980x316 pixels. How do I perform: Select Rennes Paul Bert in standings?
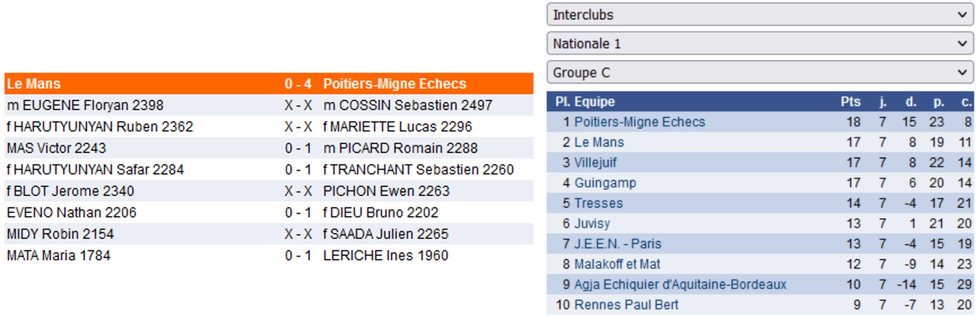pyautogui.click(x=626, y=304)
